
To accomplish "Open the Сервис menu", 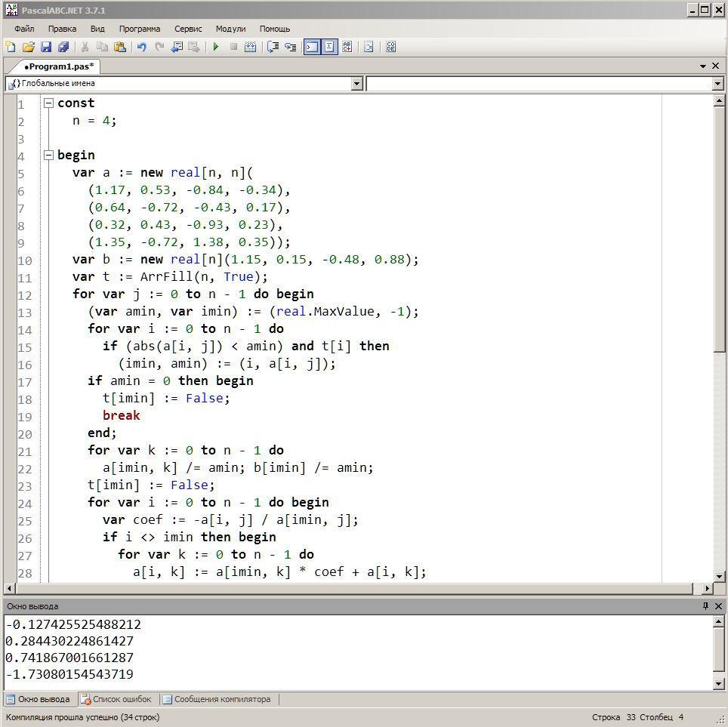I will click(188, 29).
